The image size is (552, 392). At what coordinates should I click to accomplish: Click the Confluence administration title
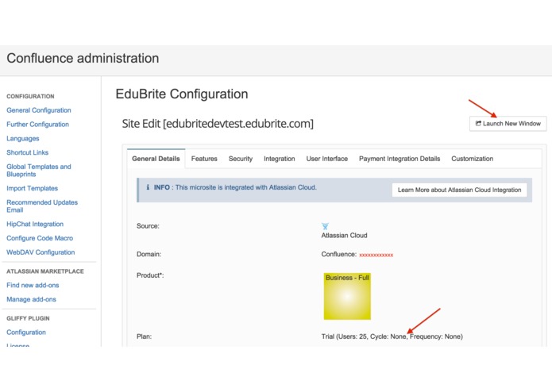(83, 58)
